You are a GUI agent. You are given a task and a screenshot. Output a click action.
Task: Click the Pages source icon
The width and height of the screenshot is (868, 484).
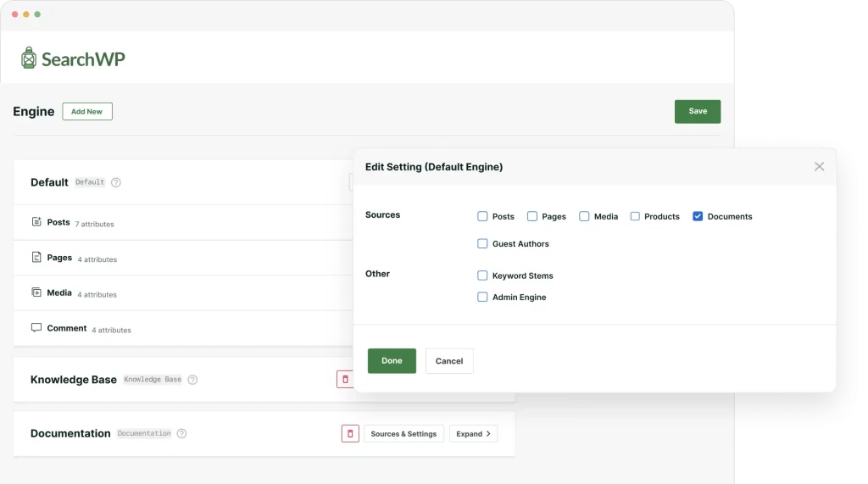tap(36, 257)
